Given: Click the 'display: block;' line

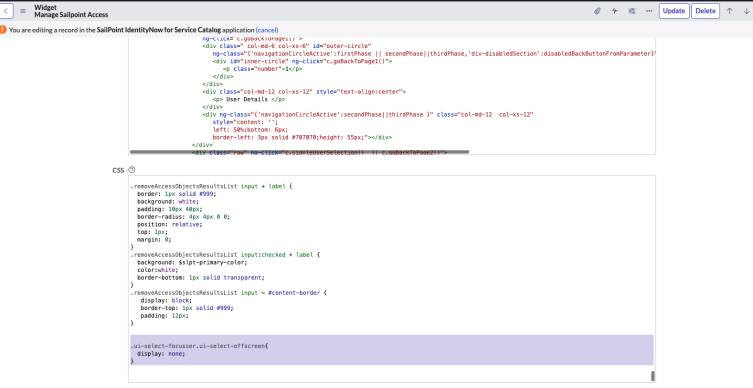Looking at the screenshot, I should [166, 301].
